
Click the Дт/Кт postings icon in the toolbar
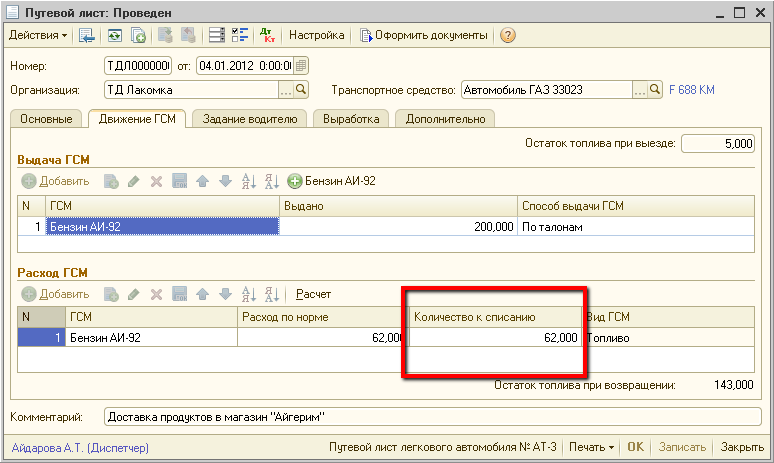[267, 35]
